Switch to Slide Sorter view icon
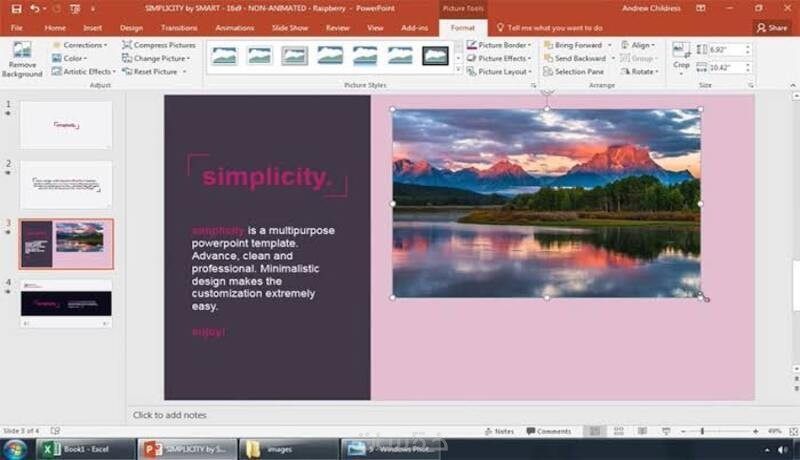The height and width of the screenshot is (460, 800). (x=618, y=431)
